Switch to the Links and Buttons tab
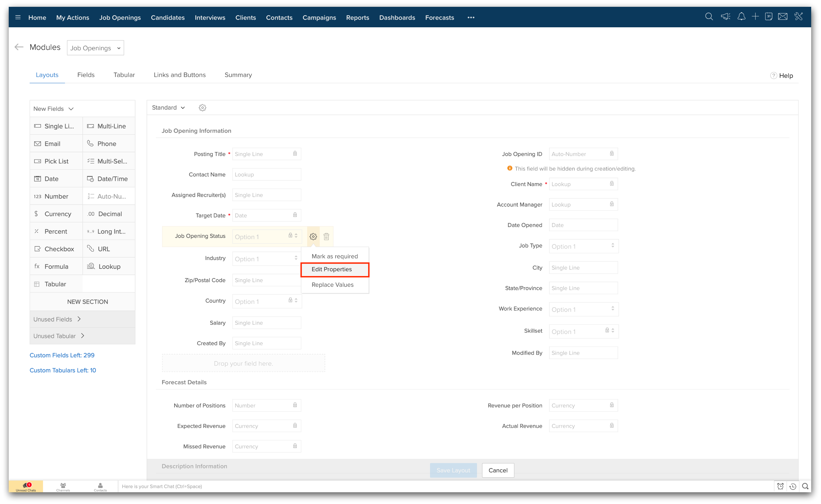Image resolution: width=821 pixels, height=504 pixels. click(179, 75)
